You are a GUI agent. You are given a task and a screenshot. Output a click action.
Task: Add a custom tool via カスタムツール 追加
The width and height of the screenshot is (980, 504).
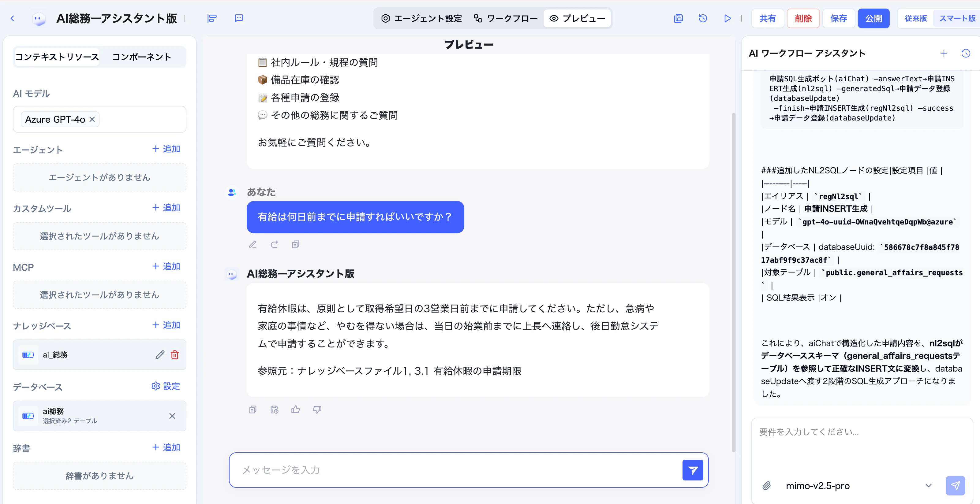pos(166,208)
